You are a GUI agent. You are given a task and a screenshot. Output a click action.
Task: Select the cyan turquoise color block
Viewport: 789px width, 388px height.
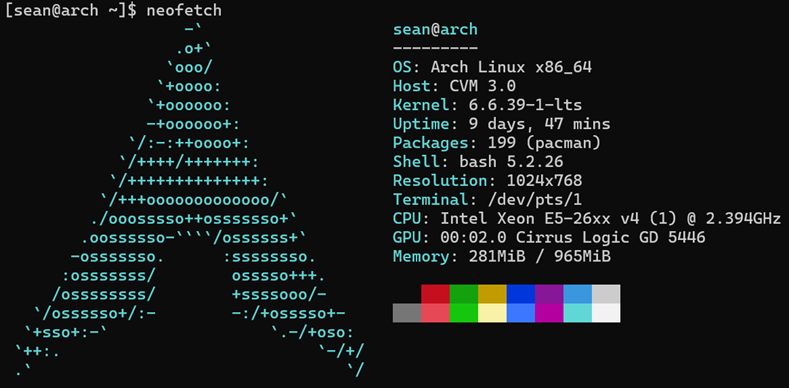pyautogui.click(x=578, y=313)
